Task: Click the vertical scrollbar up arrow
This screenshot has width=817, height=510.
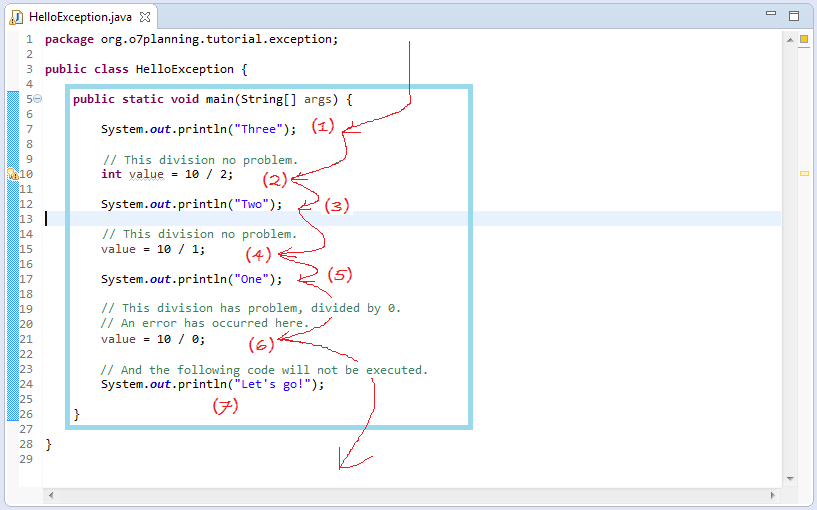Action: (790, 40)
